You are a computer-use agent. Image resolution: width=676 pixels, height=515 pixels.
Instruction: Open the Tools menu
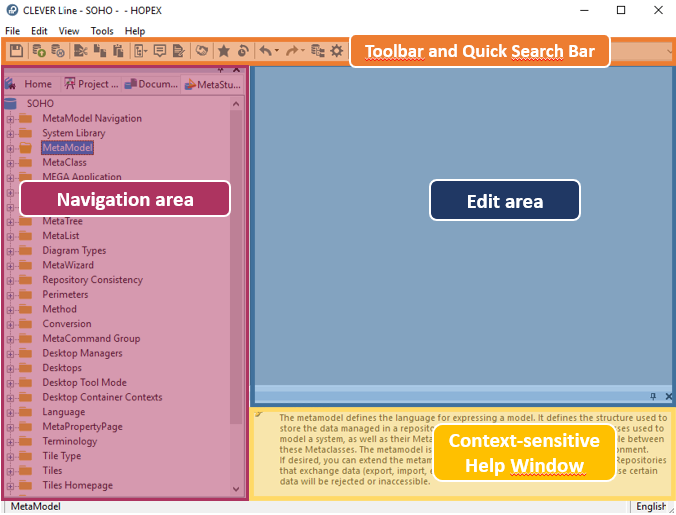102,31
